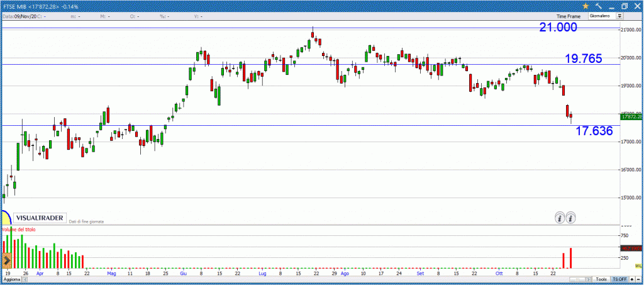Click the red volume value tag
This screenshot has width=644, height=285.
coord(631,249)
